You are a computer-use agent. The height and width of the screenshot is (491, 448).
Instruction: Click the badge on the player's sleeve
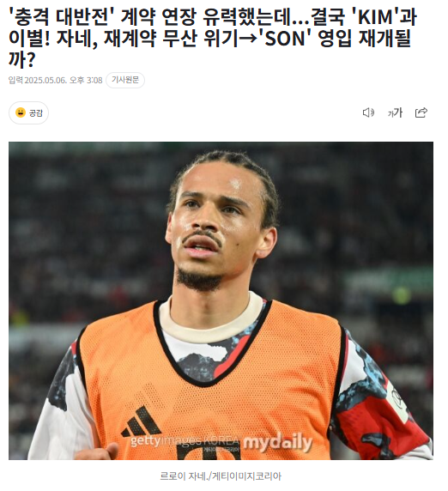397,402
